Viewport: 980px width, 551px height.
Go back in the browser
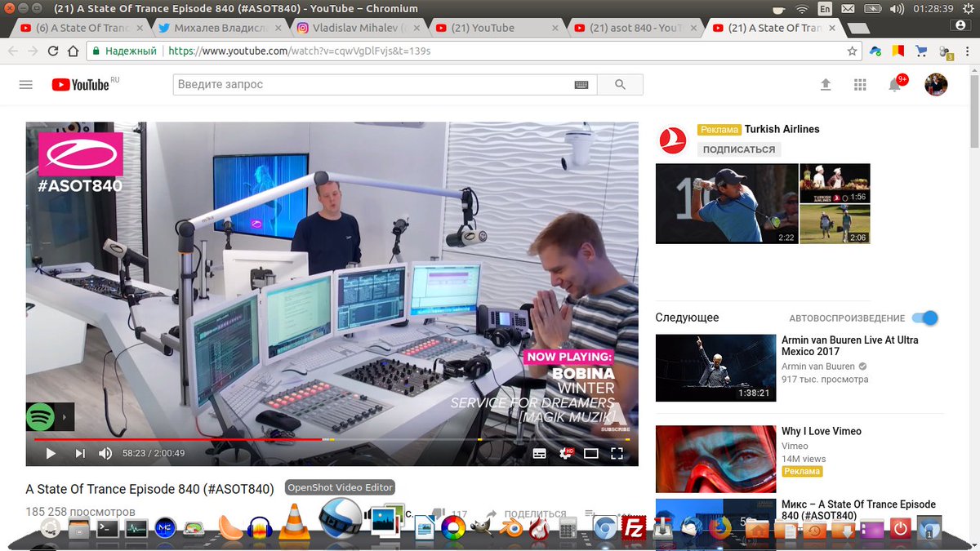13,51
